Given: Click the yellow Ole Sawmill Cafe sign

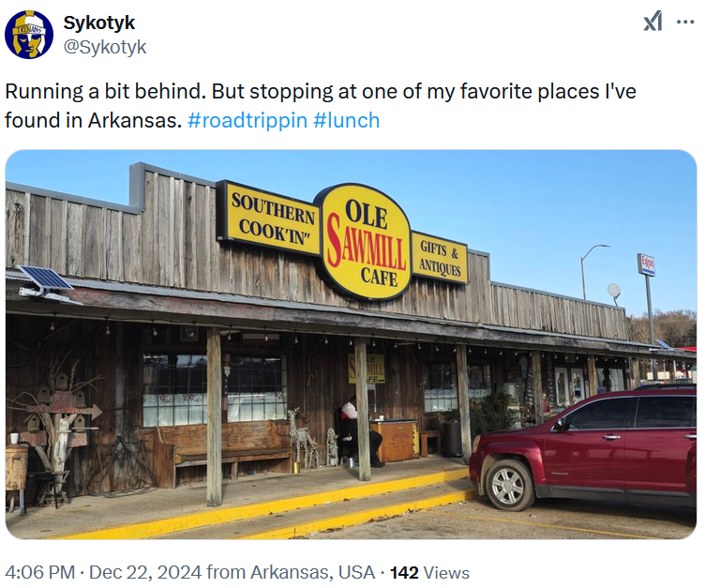Looking at the screenshot, I should pos(364,242).
